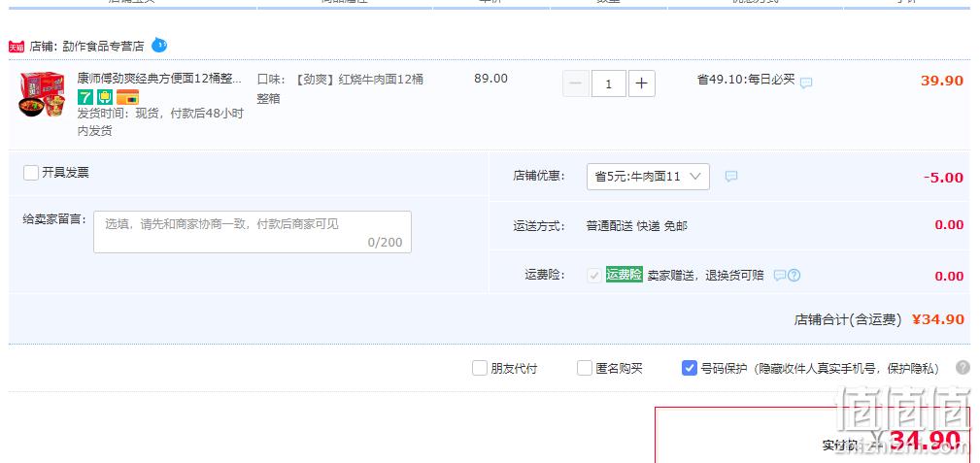Click the green-yellow service badge under title
Screen dimensions: 980x463
pos(104,97)
